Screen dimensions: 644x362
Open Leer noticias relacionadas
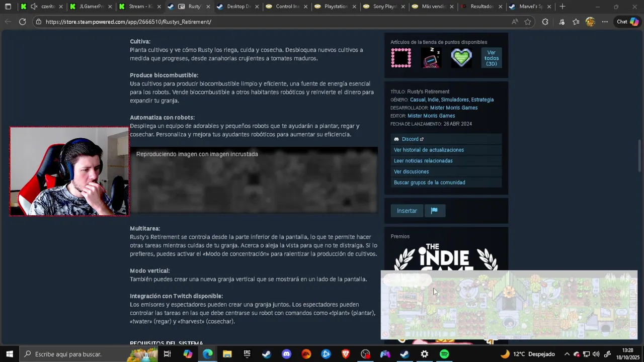coord(446,161)
